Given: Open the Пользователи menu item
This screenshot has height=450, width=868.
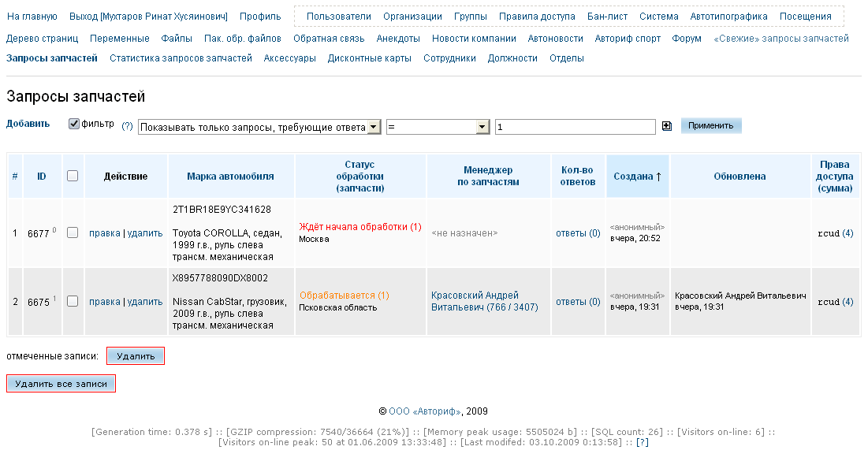Looking at the screenshot, I should click(x=338, y=17).
